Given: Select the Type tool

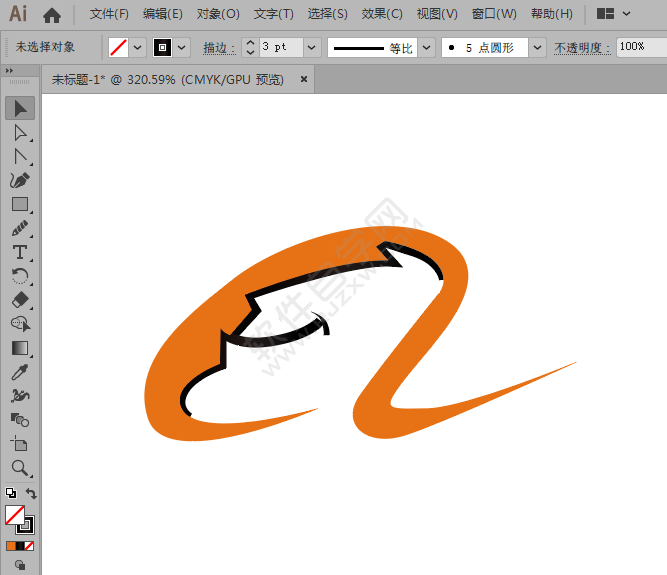Looking at the screenshot, I should click(20, 252).
